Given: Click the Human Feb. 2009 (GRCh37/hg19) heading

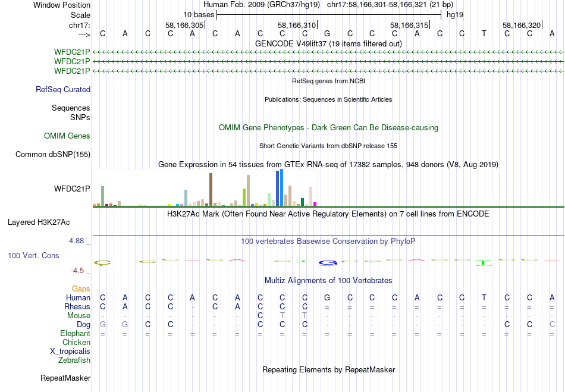Looking at the screenshot, I should tap(262, 5).
